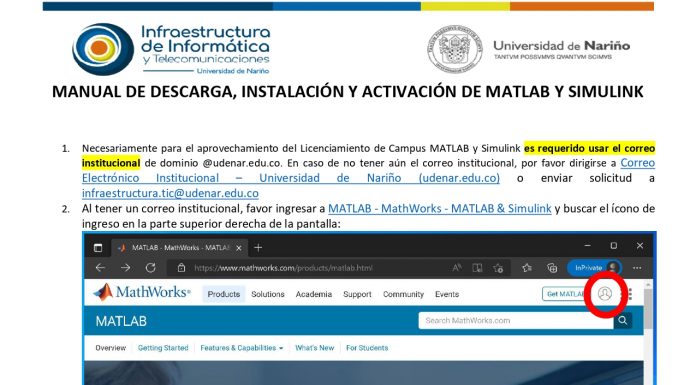
Task: Switch to the Getting Started tab
Action: click(x=163, y=348)
